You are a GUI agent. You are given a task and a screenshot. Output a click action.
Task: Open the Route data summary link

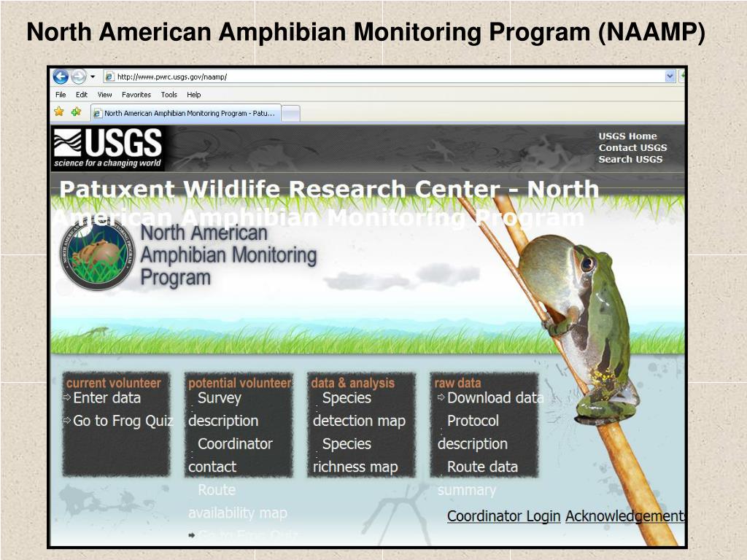point(477,478)
